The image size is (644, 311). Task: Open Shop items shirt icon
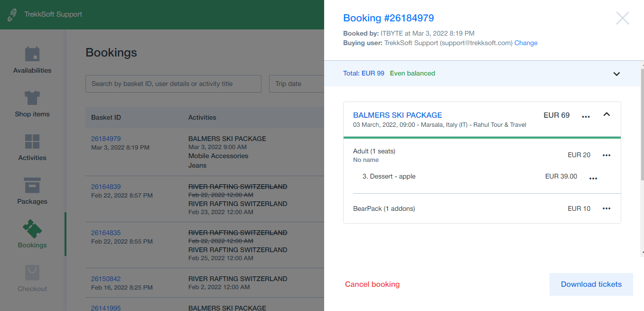pyautogui.click(x=32, y=98)
